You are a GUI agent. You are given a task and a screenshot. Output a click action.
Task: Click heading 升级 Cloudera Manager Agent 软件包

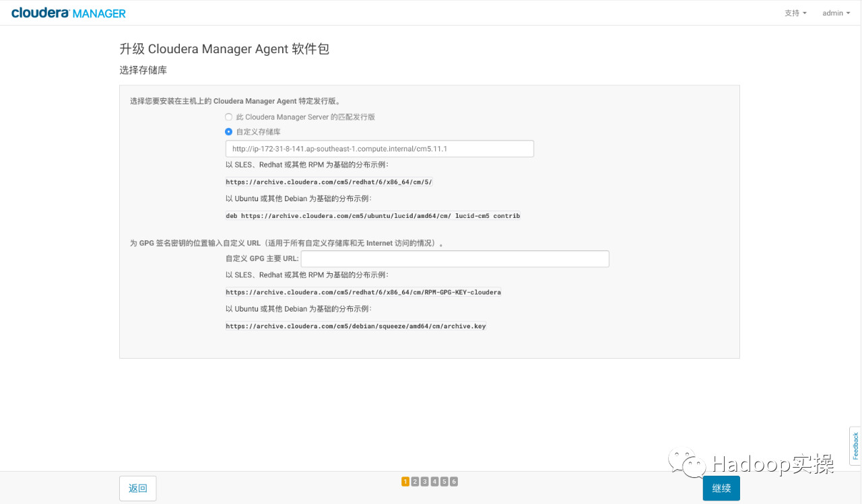point(224,49)
